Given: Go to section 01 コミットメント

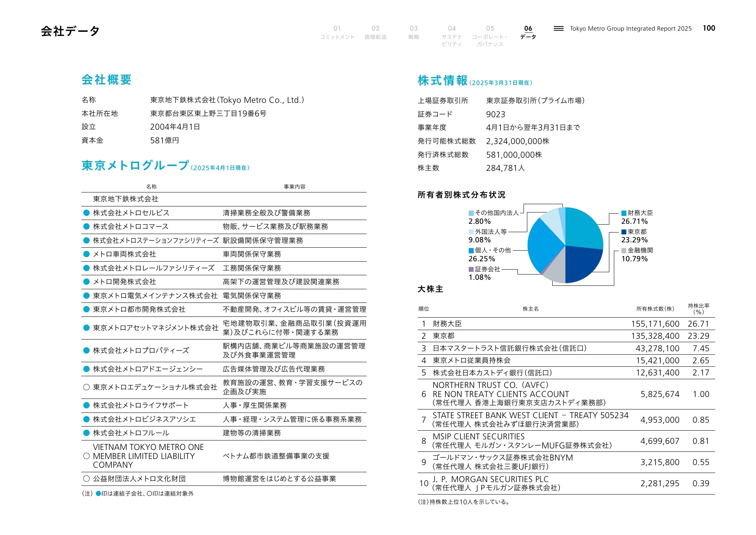Looking at the screenshot, I should tap(337, 33).
